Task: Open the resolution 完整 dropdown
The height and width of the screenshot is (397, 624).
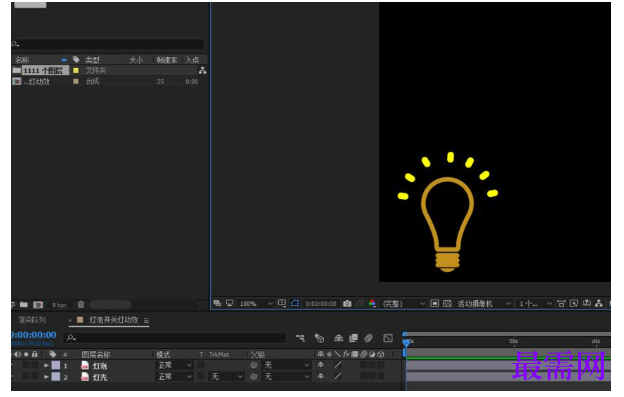Action: (404, 304)
